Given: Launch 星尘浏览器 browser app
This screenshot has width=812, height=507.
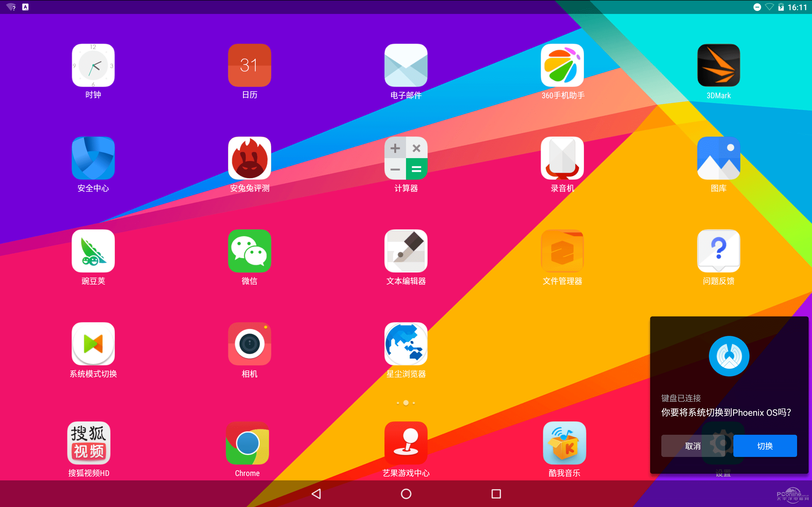Looking at the screenshot, I should (x=405, y=345).
